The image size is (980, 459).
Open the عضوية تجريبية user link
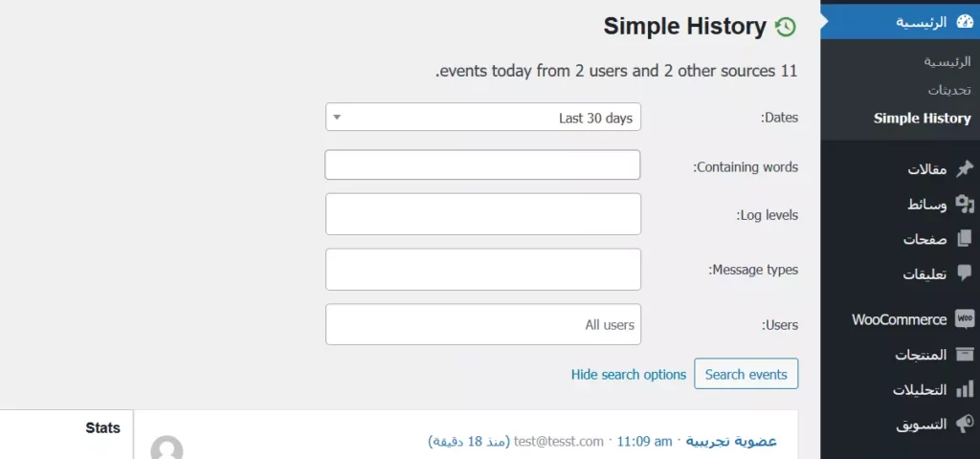click(x=731, y=441)
